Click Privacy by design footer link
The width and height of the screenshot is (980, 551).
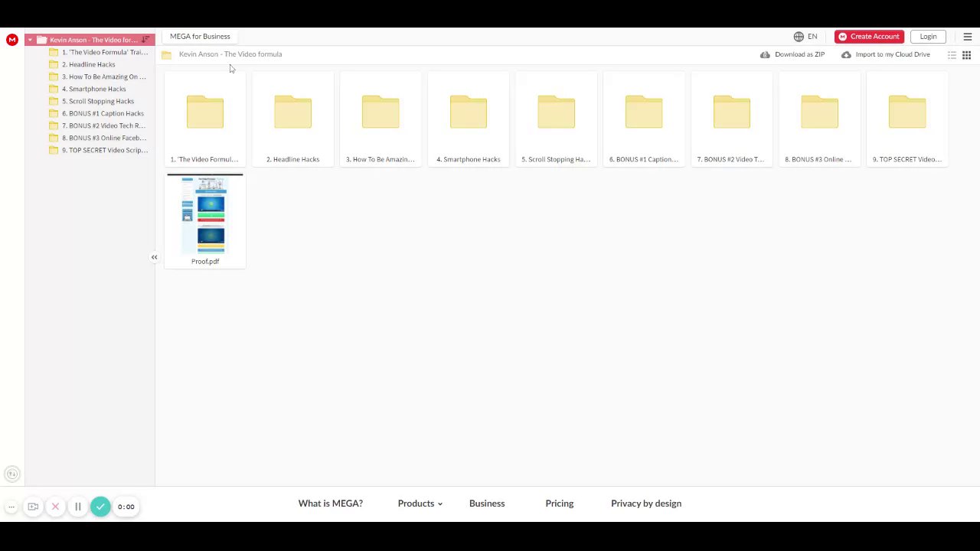click(x=646, y=504)
